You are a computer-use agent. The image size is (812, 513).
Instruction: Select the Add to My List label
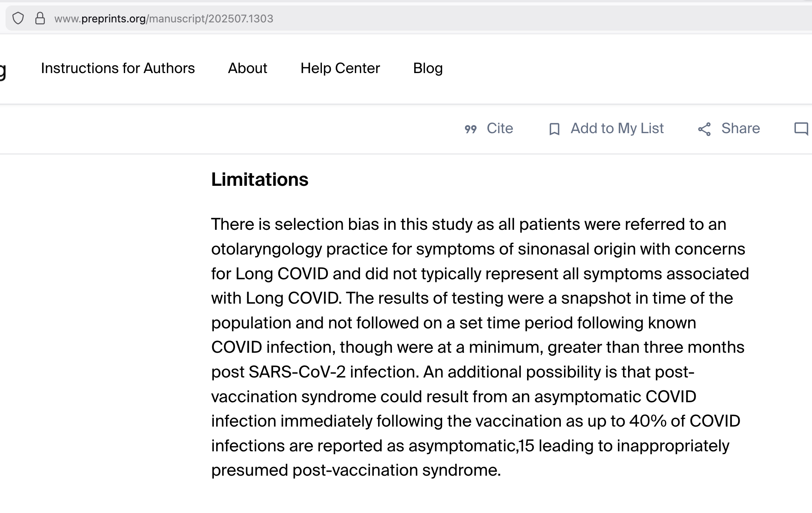tap(617, 128)
